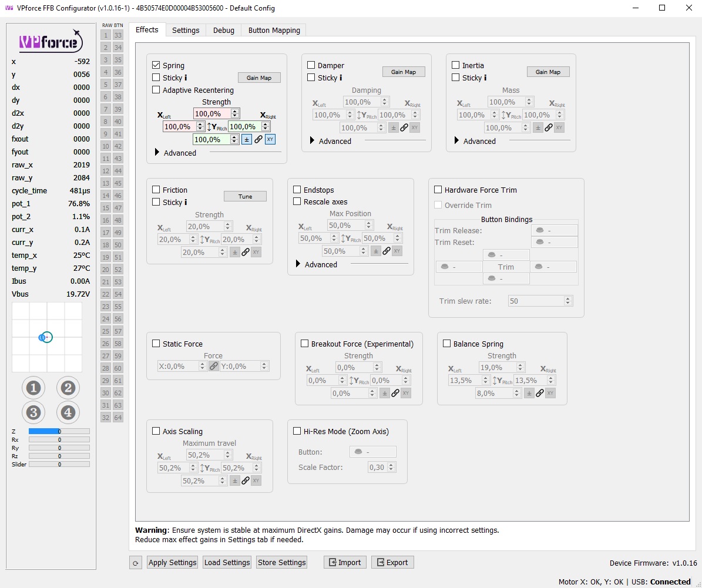Toggle the Spring axis link chain icon

258,139
